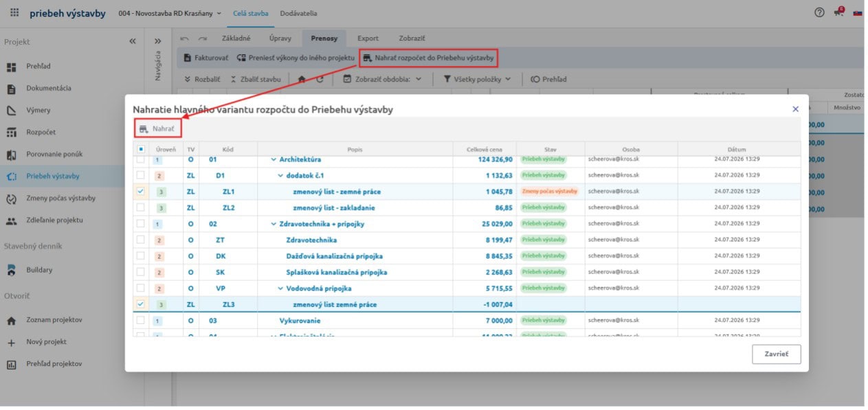This screenshot has height=410, width=868.
Task: Open Výmery in the sidebar
Action: coord(38,110)
